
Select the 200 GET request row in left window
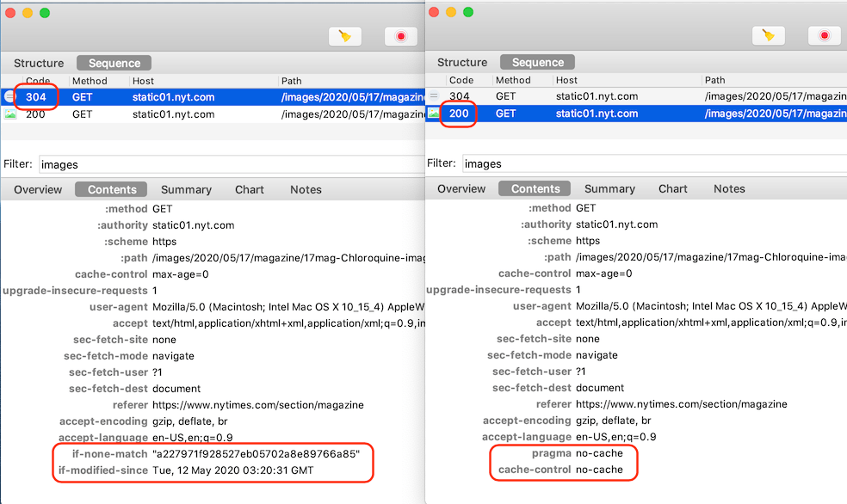172,114
